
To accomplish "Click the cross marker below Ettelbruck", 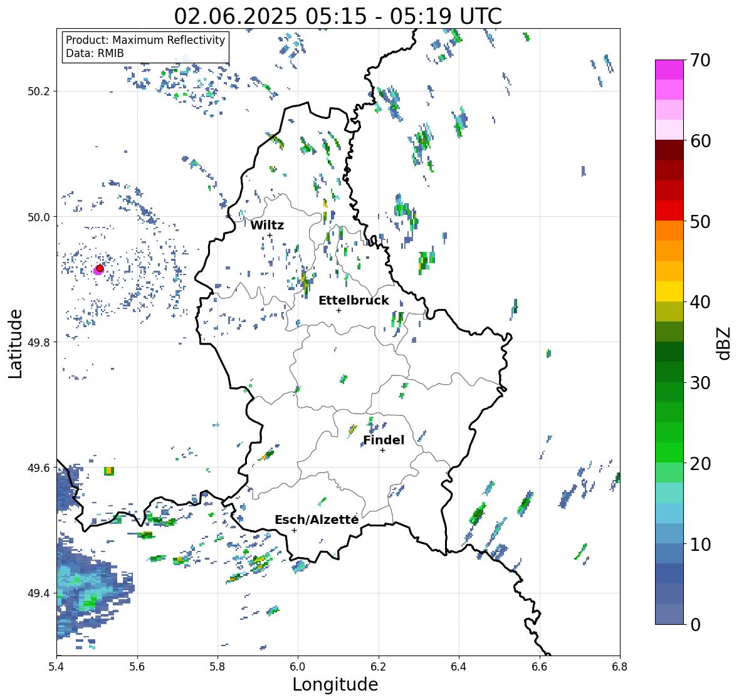I will tap(338, 310).
